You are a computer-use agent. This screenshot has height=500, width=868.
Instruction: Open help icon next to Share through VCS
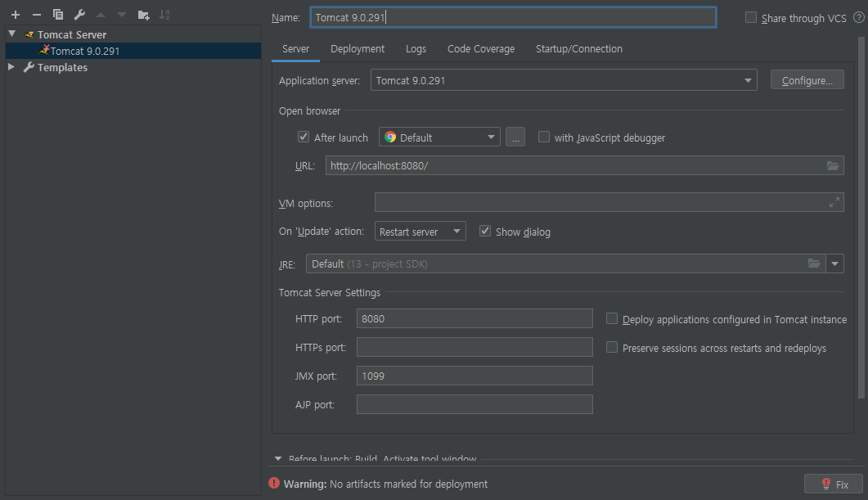pyautogui.click(x=858, y=18)
